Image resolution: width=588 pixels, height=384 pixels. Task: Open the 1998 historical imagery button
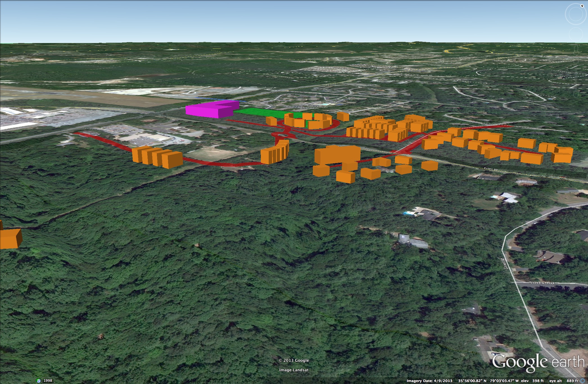(48, 381)
